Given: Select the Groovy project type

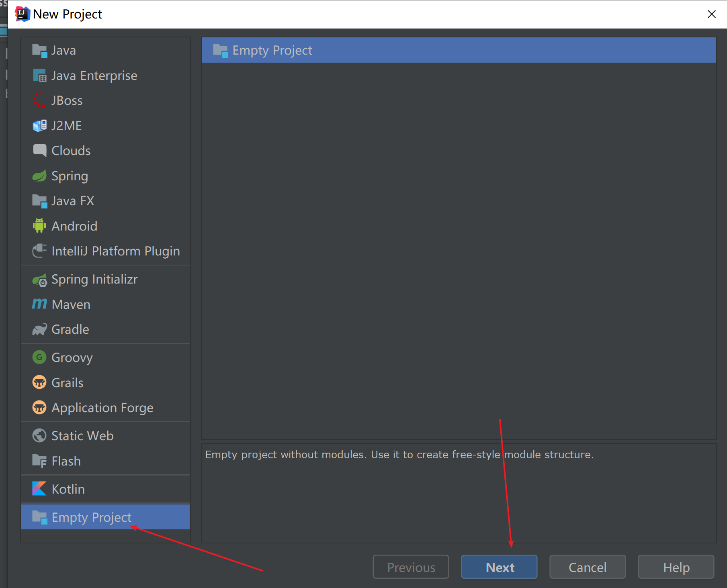Looking at the screenshot, I should click(x=105, y=357).
